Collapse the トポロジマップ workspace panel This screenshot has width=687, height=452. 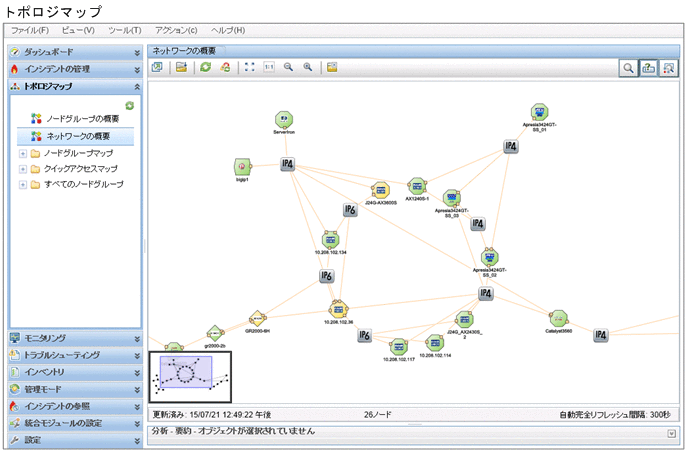pos(137,87)
